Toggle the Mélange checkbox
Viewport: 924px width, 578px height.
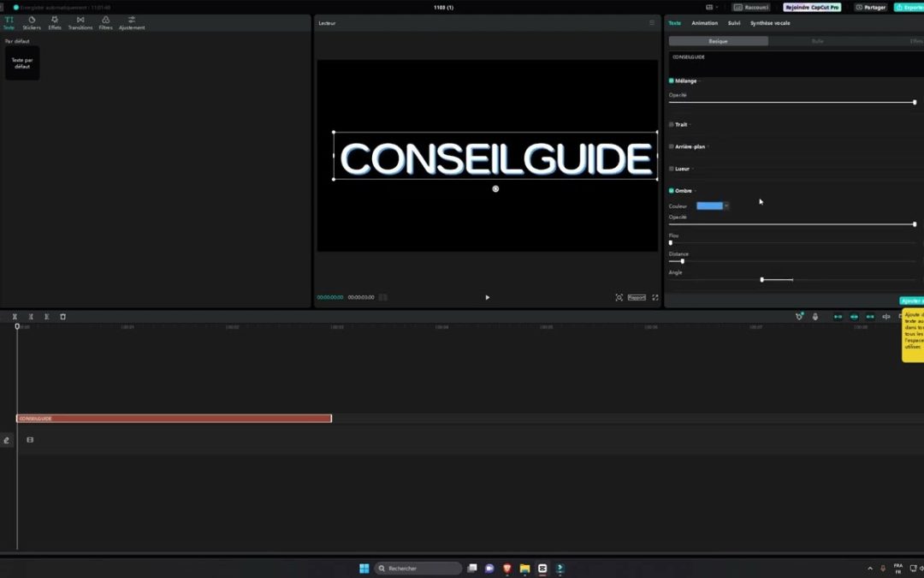pos(672,80)
